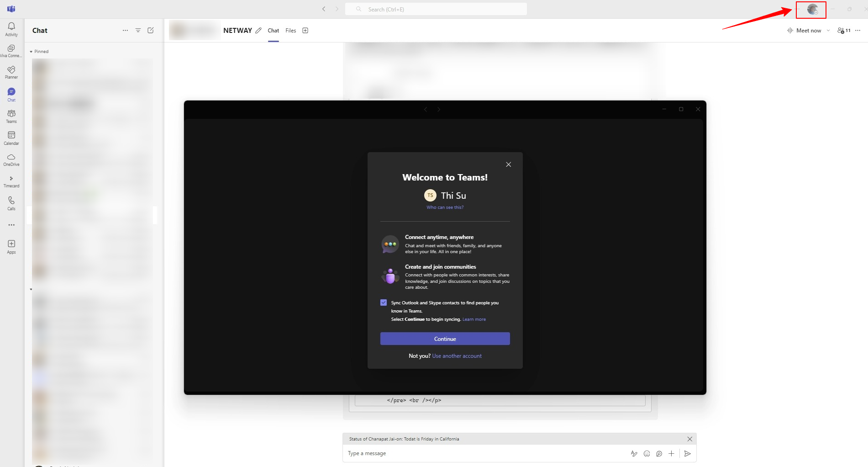
Task: Click the Use another account link
Action: [x=457, y=356]
